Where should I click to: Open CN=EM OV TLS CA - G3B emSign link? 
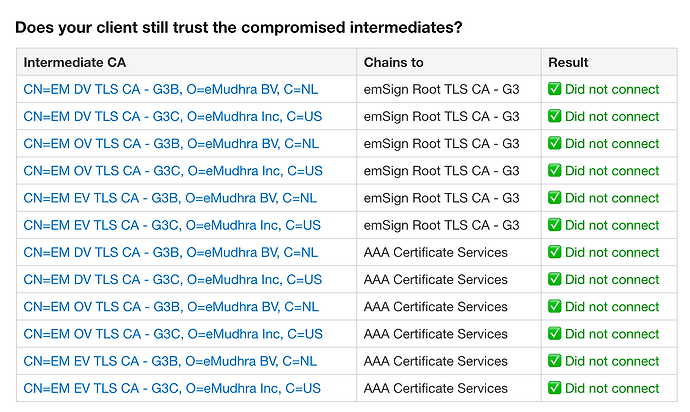tap(171, 144)
